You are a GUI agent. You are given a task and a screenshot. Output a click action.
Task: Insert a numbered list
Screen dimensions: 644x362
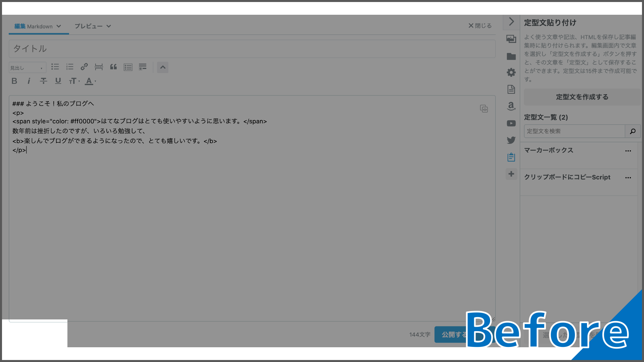click(x=70, y=67)
